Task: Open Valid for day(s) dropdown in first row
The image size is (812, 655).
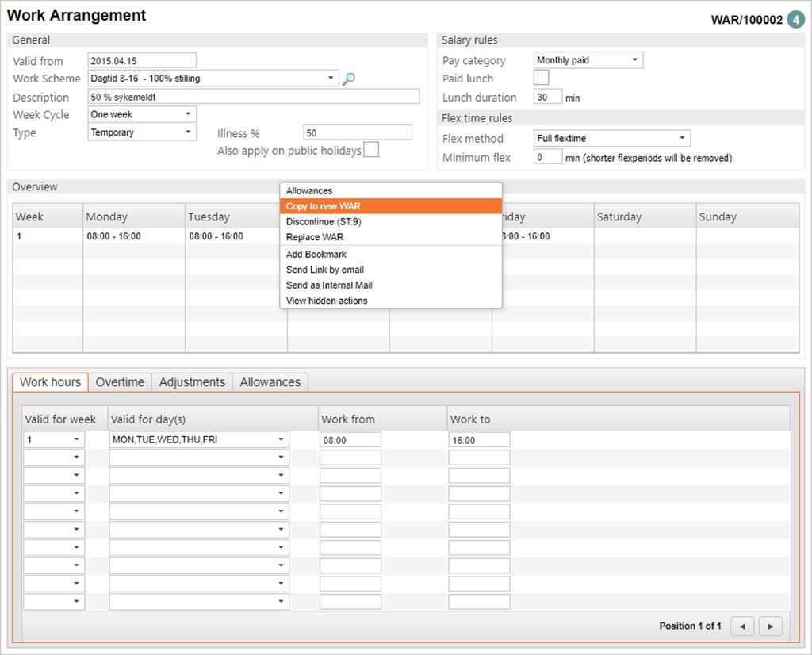Action: 281,439
